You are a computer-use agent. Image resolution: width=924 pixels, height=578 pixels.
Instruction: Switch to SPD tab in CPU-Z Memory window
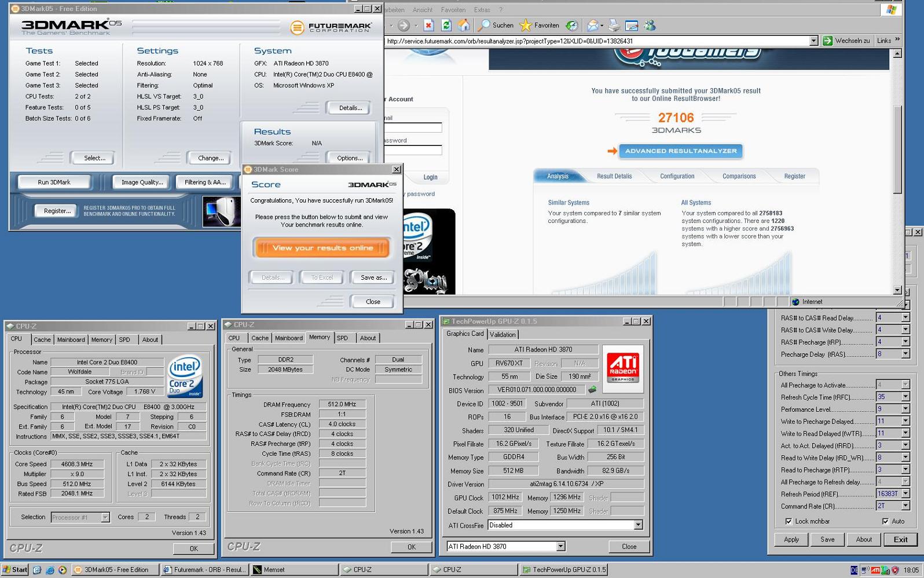coord(343,338)
